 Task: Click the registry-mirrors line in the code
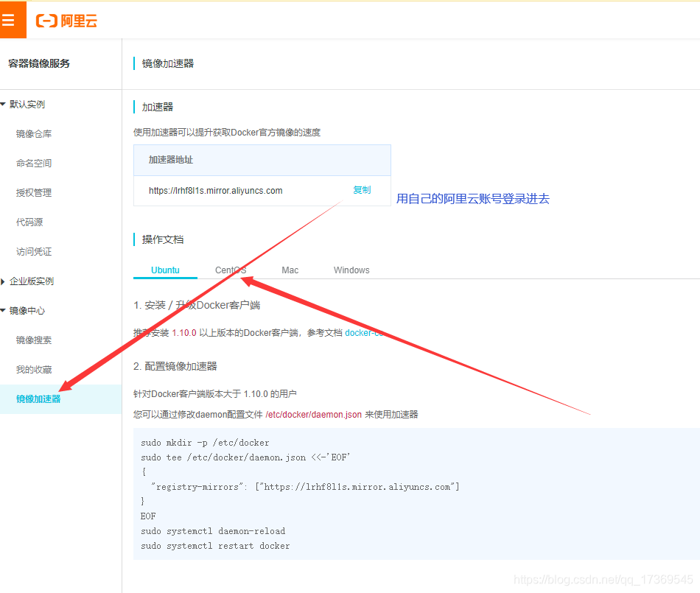click(x=305, y=487)
